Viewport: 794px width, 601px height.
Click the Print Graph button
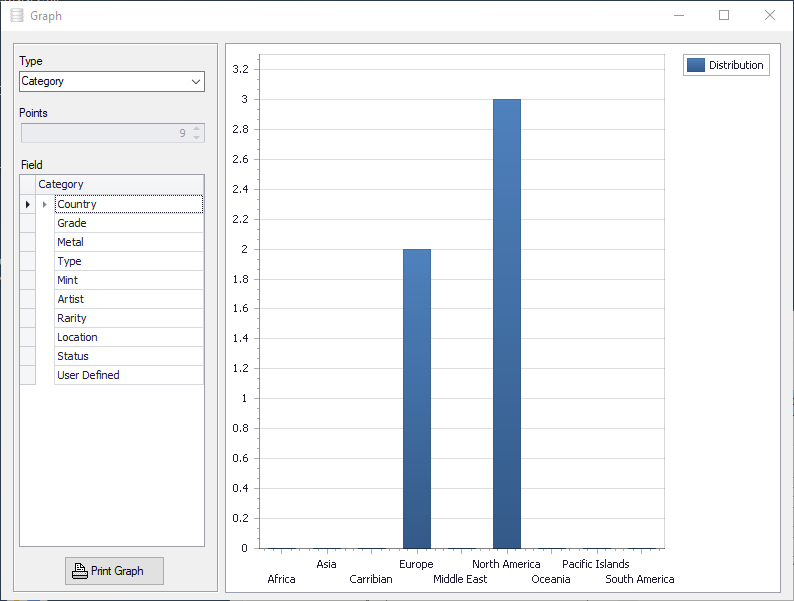click(x=114, y=571)
